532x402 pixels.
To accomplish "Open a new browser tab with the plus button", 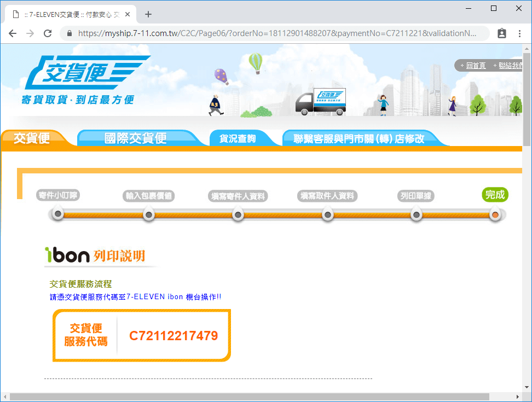I will [x=148, y=14].
